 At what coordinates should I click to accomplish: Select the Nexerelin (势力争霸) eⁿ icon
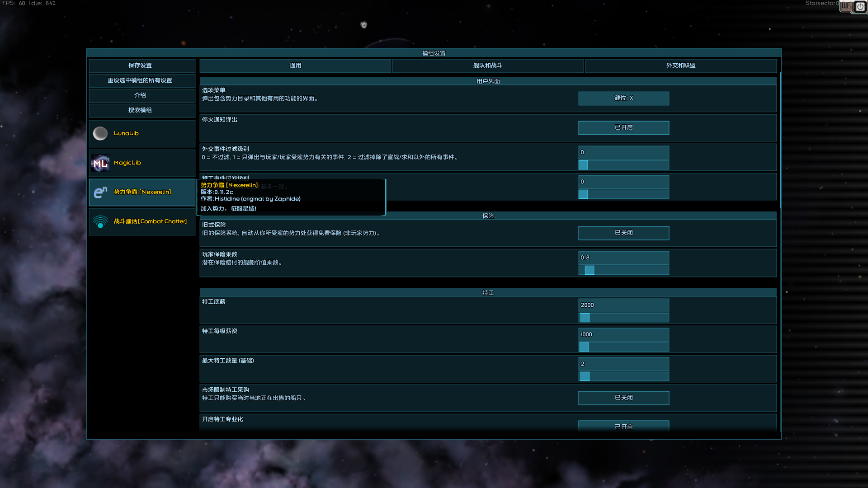[x=100, y=192]
